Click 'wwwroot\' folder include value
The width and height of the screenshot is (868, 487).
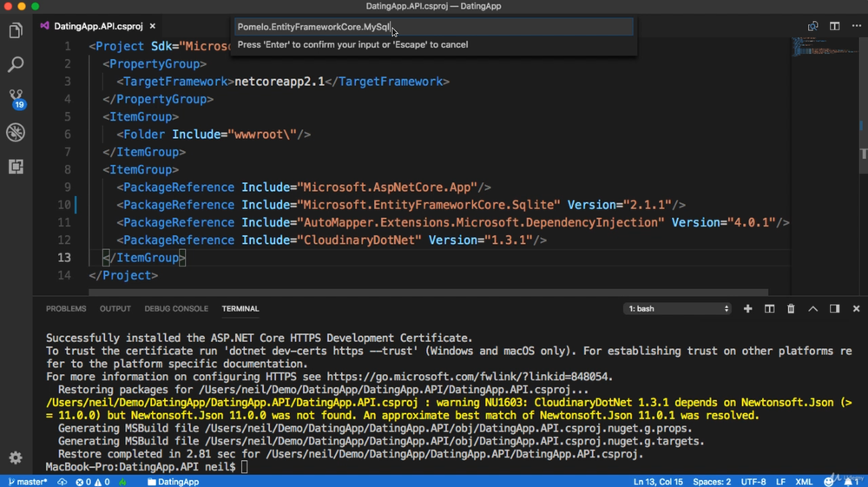point(262,134)
